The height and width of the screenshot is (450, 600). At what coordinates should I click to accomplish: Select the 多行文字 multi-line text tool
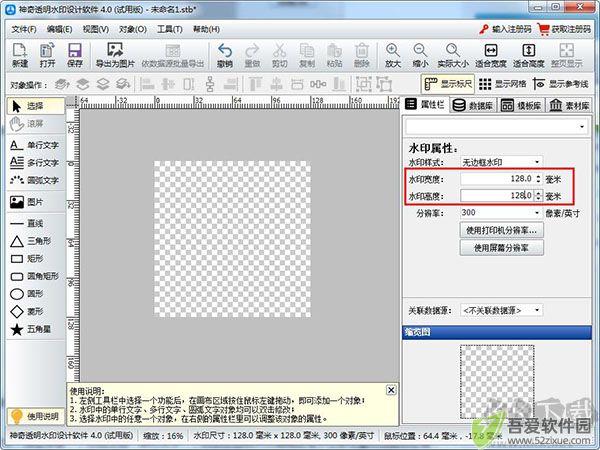click(x=36, y=163)
